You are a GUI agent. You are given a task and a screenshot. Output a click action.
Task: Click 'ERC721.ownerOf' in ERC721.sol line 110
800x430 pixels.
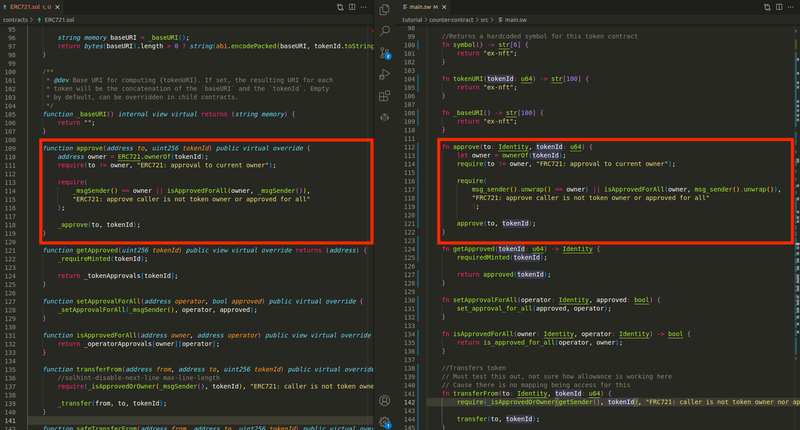point(145,157)
